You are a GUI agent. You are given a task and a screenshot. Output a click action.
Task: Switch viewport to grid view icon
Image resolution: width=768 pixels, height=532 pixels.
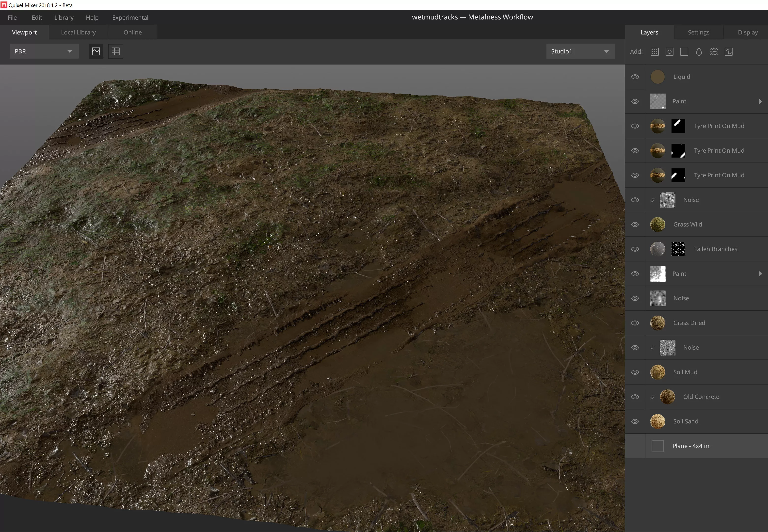click(x=115, y=51)
